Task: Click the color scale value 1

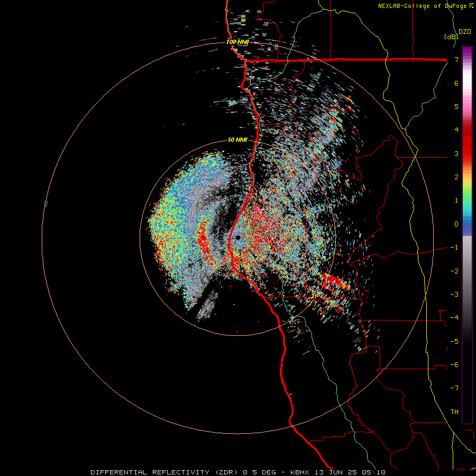Action: tap(456, 200)
